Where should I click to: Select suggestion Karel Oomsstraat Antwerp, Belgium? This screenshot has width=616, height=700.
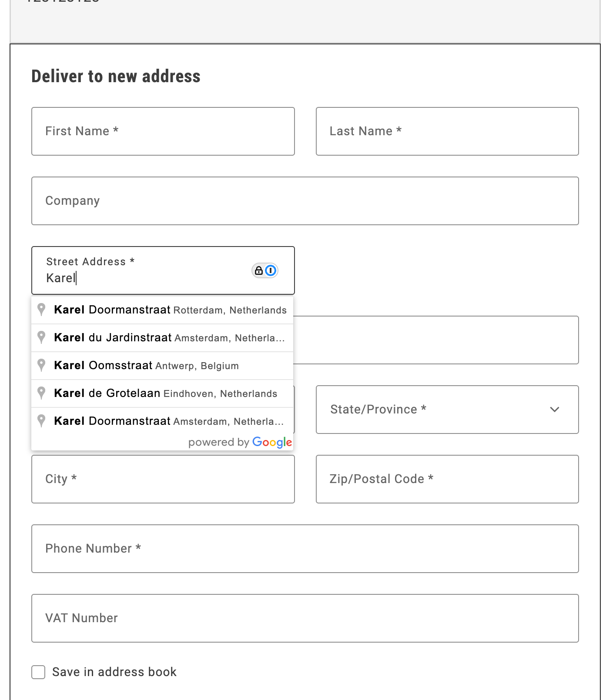coord(146,365)
